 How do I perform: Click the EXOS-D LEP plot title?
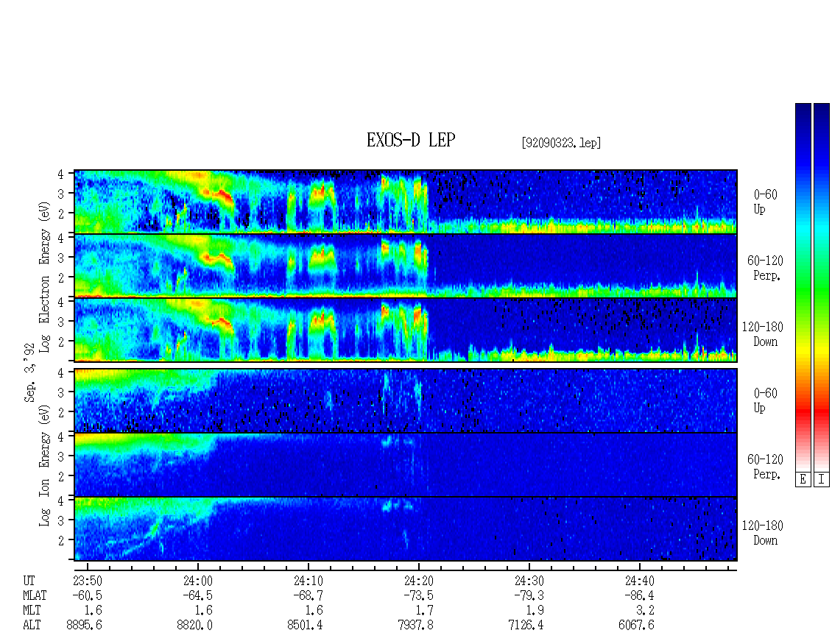pyautogui.click(x=411, y=140)
